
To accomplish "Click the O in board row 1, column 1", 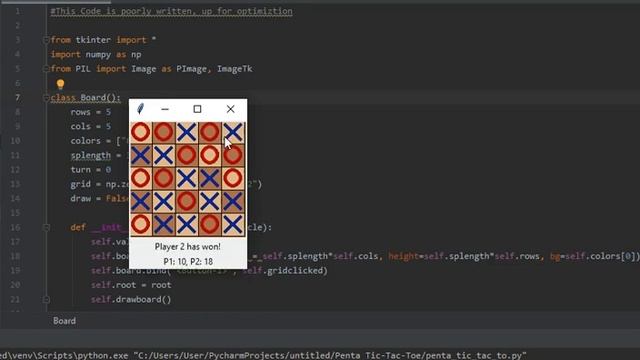I will click(141, 132).
